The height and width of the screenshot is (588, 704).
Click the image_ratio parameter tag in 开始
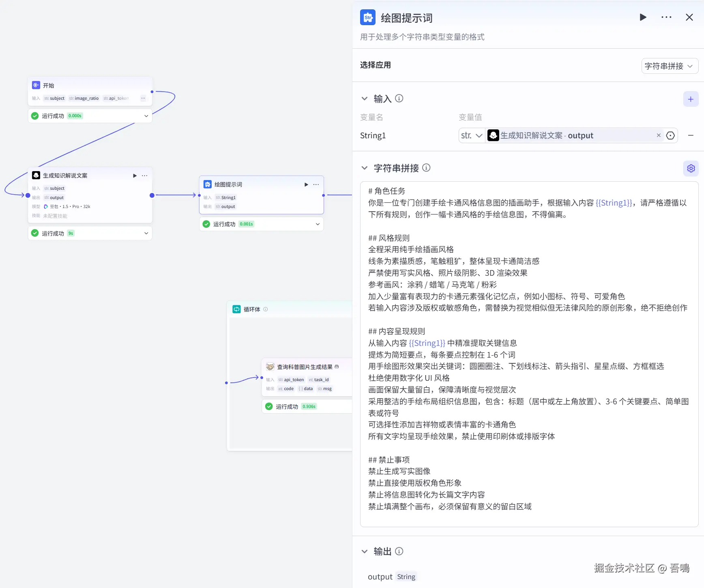coord(84,98)
